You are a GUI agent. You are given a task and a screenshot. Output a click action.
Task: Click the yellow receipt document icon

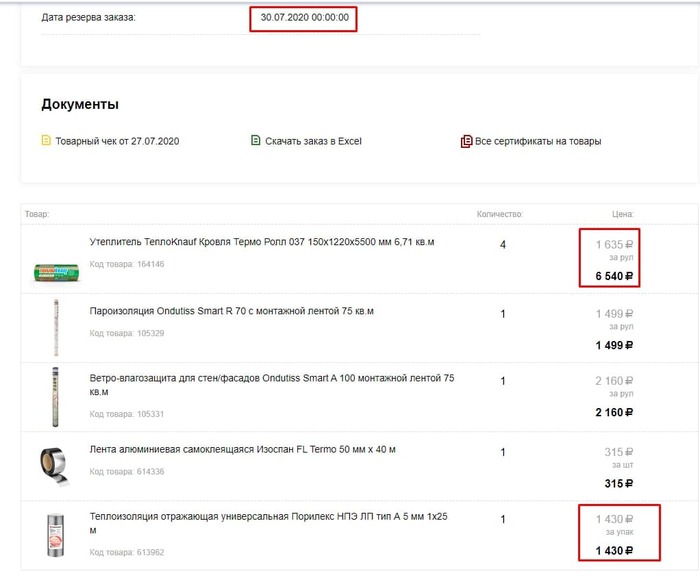(46, 141)
